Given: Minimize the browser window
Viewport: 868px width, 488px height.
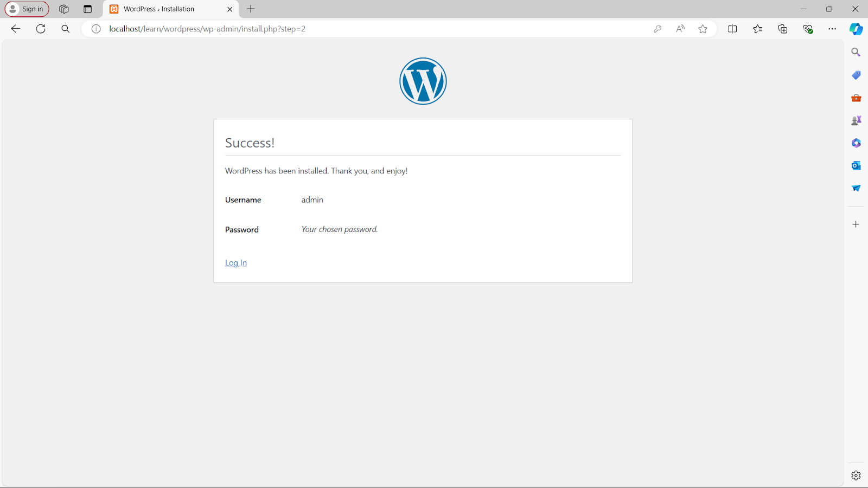Looking at the screenshot, I should 803,9.
